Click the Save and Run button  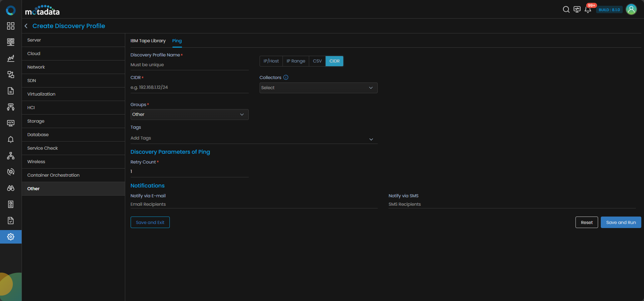pos(621,222)
